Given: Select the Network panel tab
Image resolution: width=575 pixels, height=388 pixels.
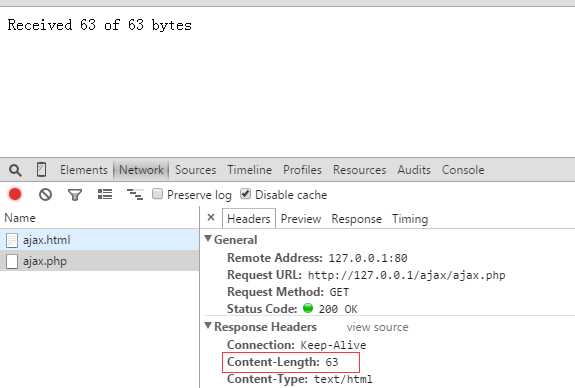Looking at the screenshot, I should click(x=141, y=170).
